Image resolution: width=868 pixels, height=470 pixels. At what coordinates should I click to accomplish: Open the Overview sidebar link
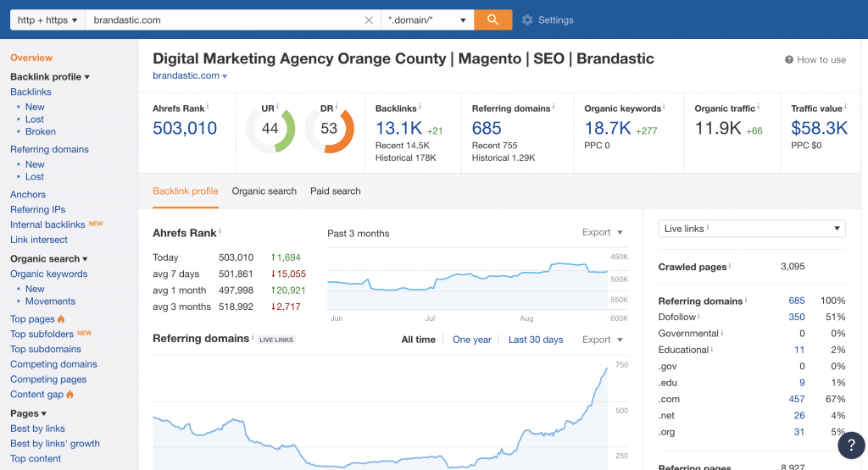31,58
